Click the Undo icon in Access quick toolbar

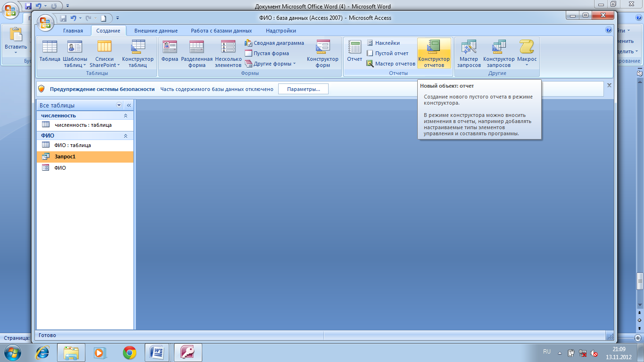coord(73,18)
